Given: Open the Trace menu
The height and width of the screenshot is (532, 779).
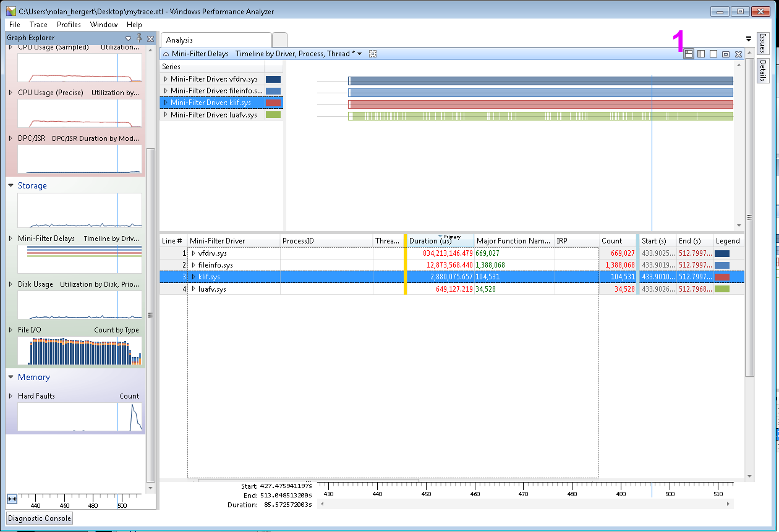Looking at the screenshot, I should click(x=38, y=25).
